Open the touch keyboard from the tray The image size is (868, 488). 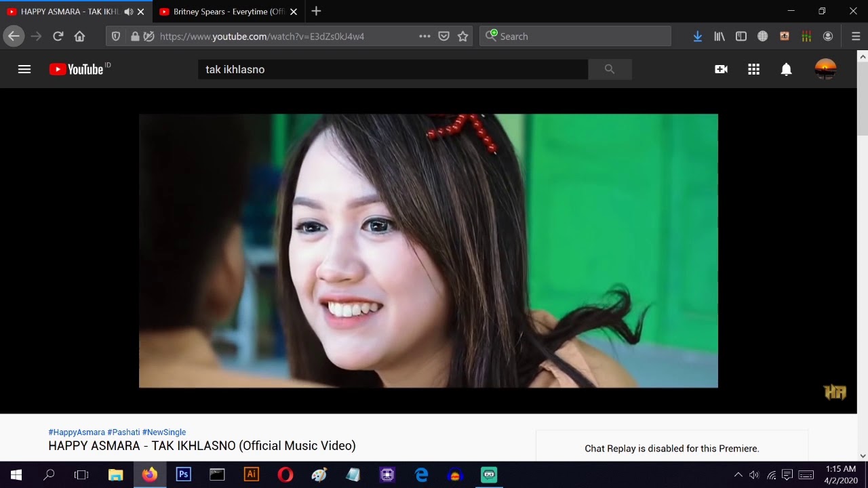pyautogui.click(x=806, y=475)
